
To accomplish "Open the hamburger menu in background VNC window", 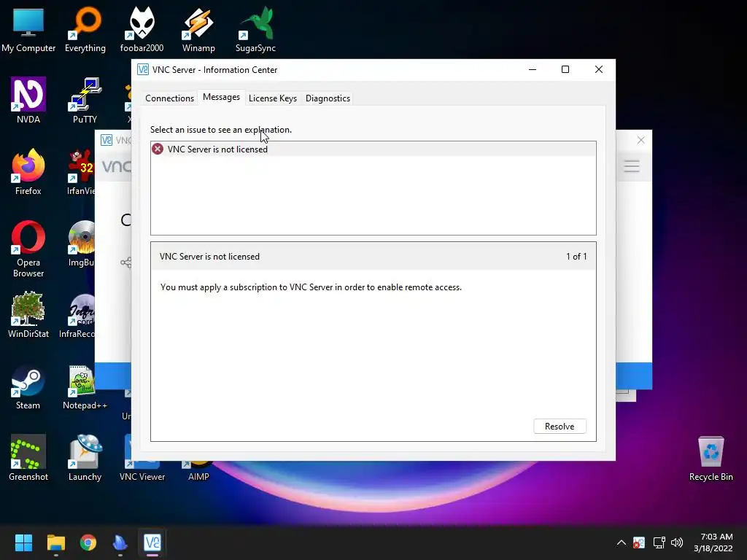I will point(632,166).
